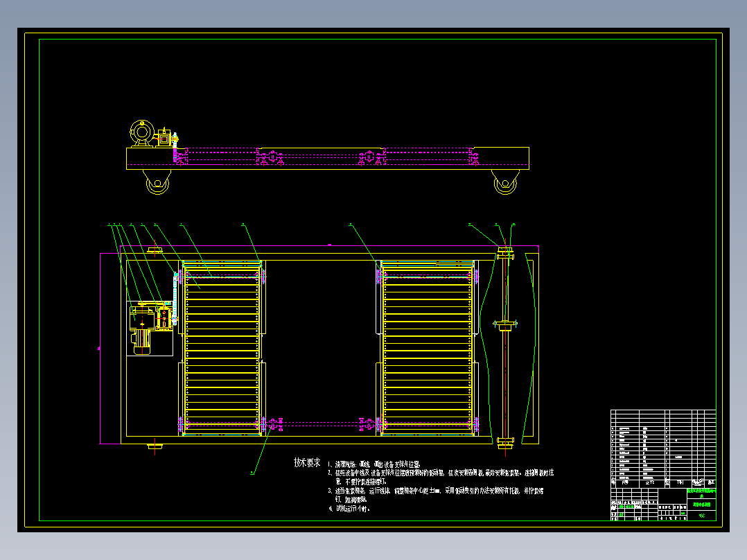Screen dimensions: 747x560
Task: Select the left slat conveyor panel
Action: tap(222, 348)
